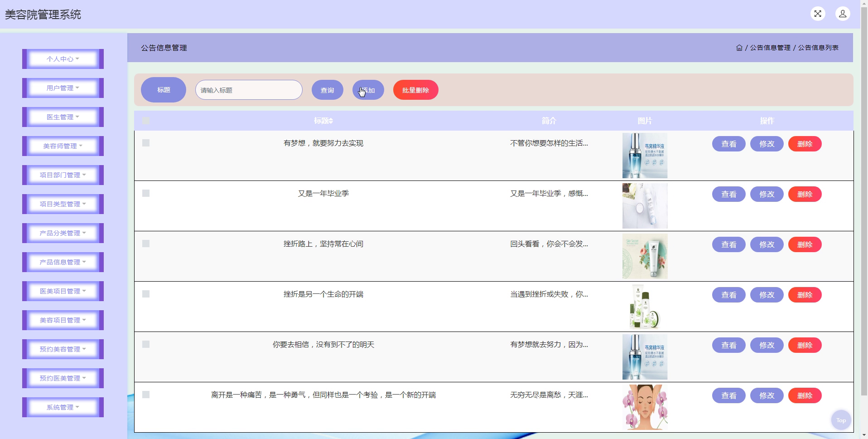
Task: Open the cleanser image of 挫折路上，坚持常在心间
Action: [645, 256]
